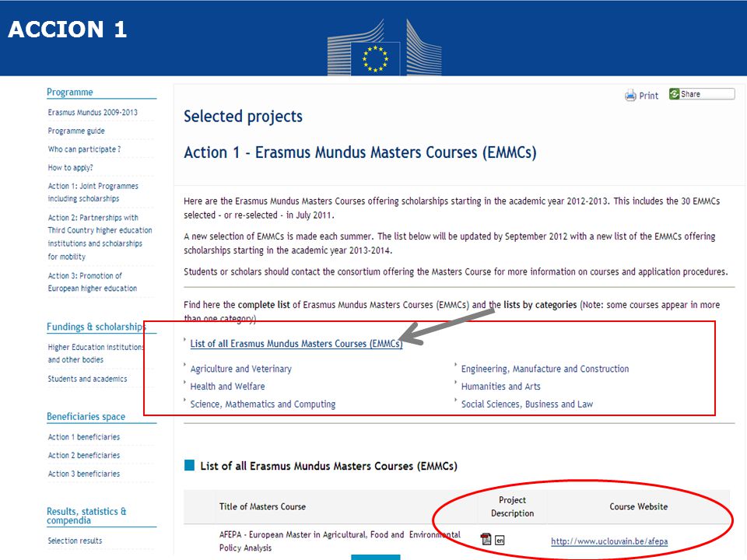Click the 'Action 1 - Erasmus Mundus Masters Courses (EMMCs)' title
This screenshot has width=747, height=560.
click(360, 152)
